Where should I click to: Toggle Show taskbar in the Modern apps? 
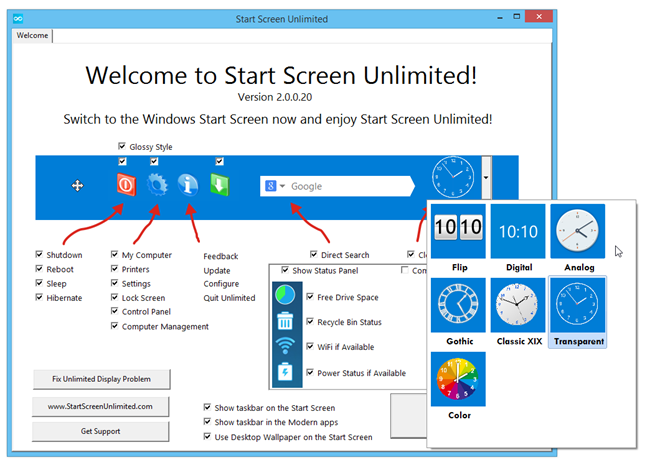(207, 421)
